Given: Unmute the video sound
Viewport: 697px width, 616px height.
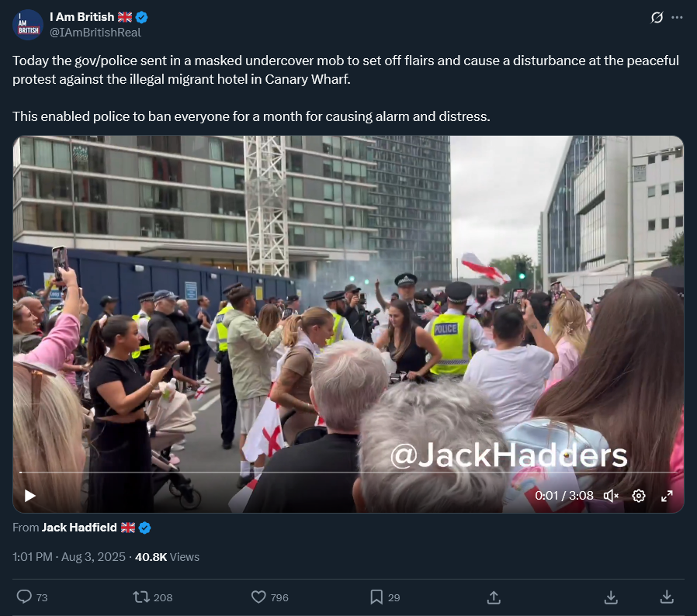Looking at the screenshot, I should click(611, 496).
